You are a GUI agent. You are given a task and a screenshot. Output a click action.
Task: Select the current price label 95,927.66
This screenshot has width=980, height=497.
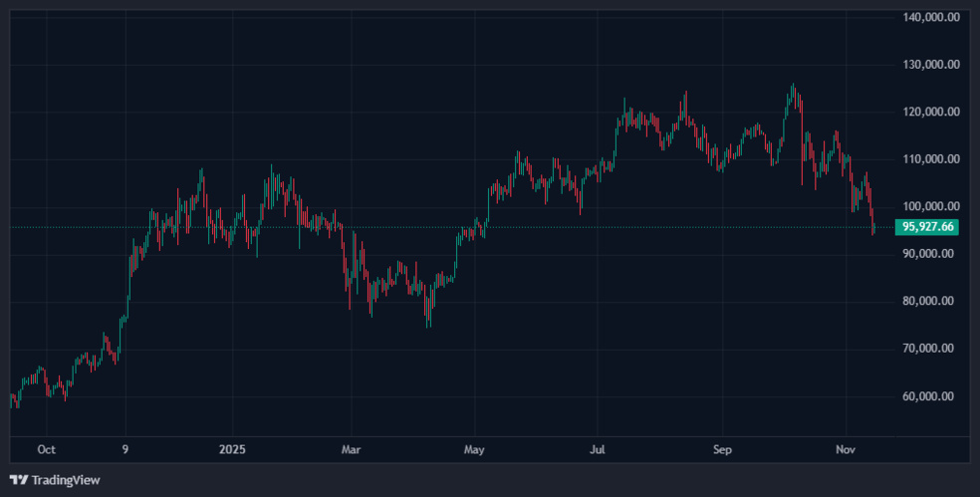[928, 227]
